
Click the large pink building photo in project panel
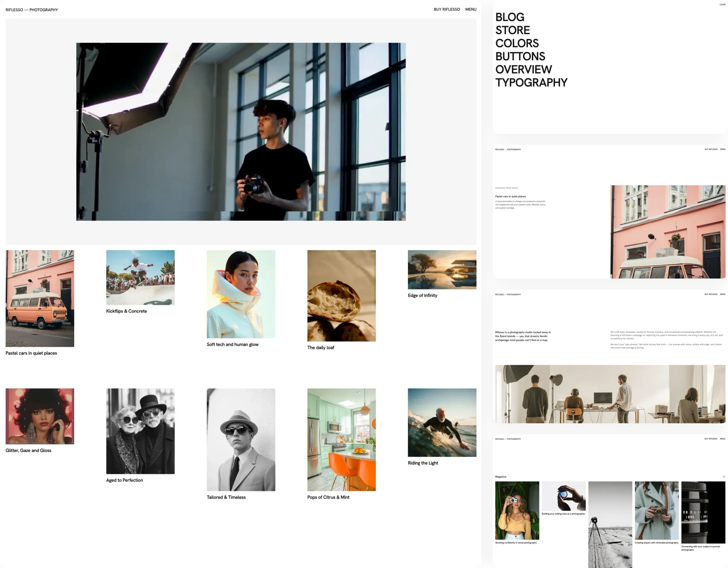coord(668,232)
